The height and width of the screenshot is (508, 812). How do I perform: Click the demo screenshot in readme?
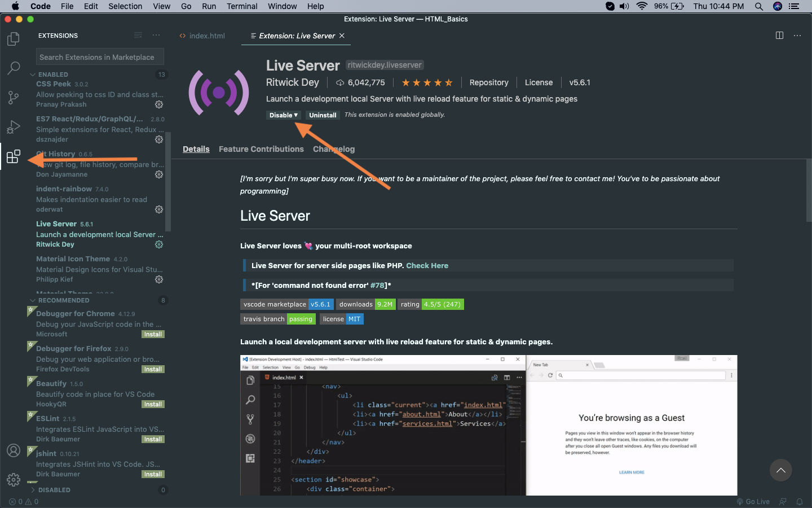(x=488, y=425)
